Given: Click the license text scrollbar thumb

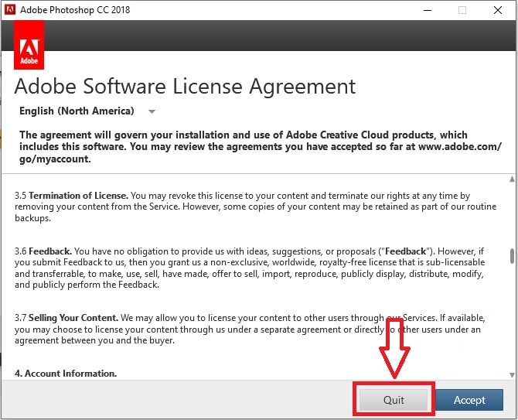Looking at the screenshot, I should point(512,256).
